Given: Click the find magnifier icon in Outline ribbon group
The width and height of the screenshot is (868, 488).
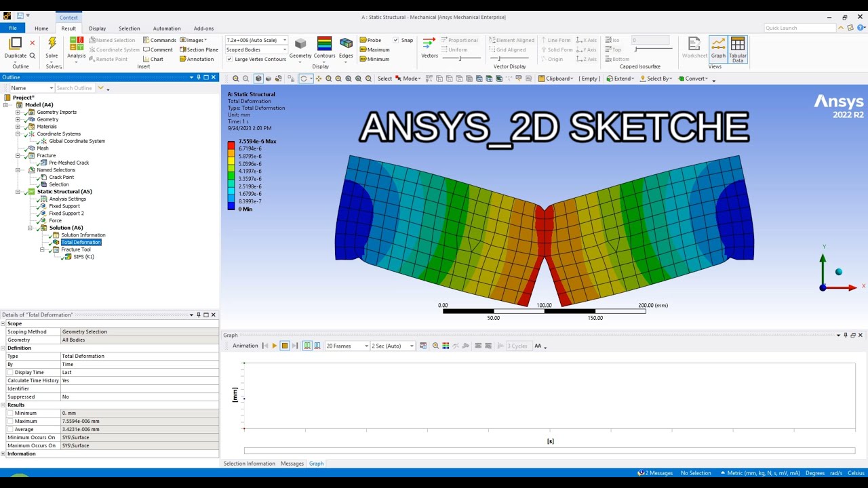Looking at the screenshot, I should point(33,56).
